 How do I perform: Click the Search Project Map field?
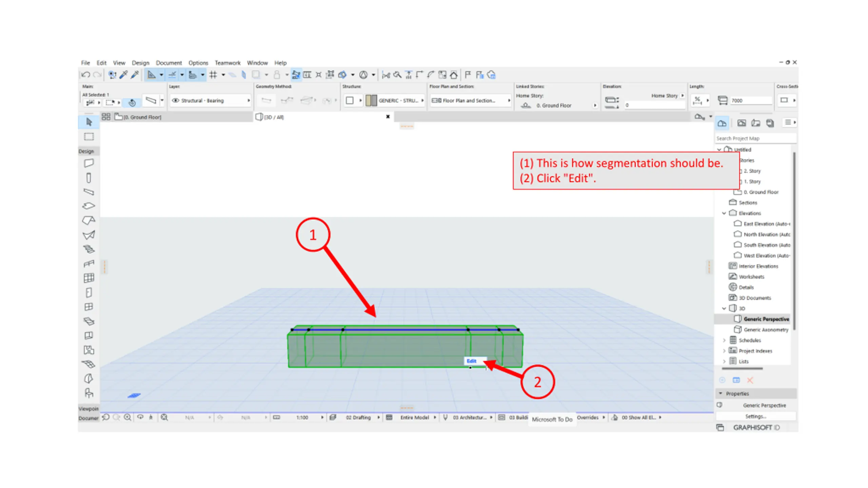(x=756, y=138)
